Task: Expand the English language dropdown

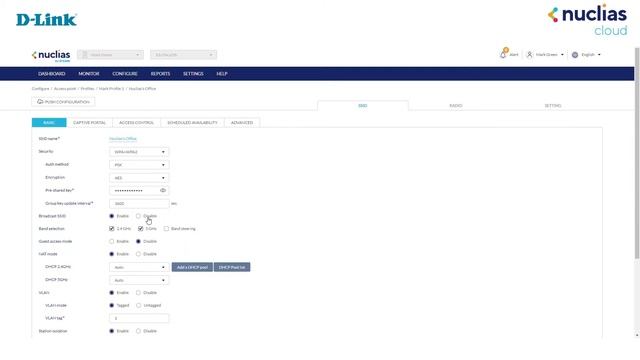Action: 599,55
